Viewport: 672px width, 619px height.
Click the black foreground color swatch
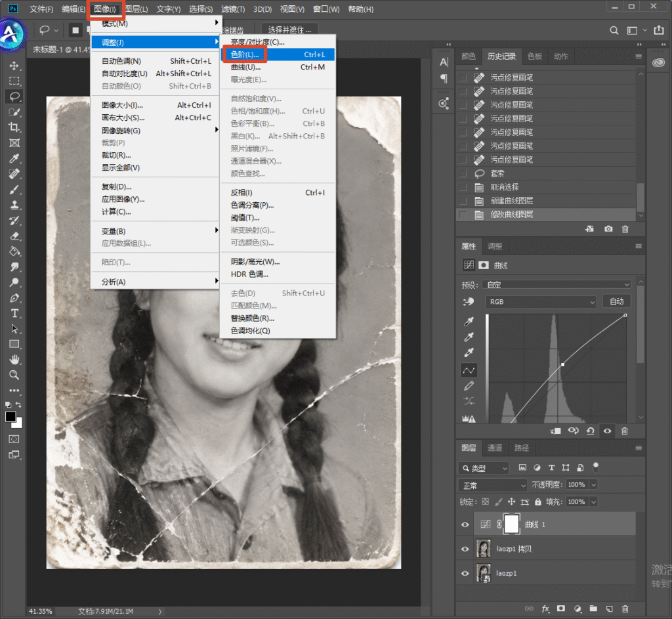pyautogui.click(x=10, y=417)
